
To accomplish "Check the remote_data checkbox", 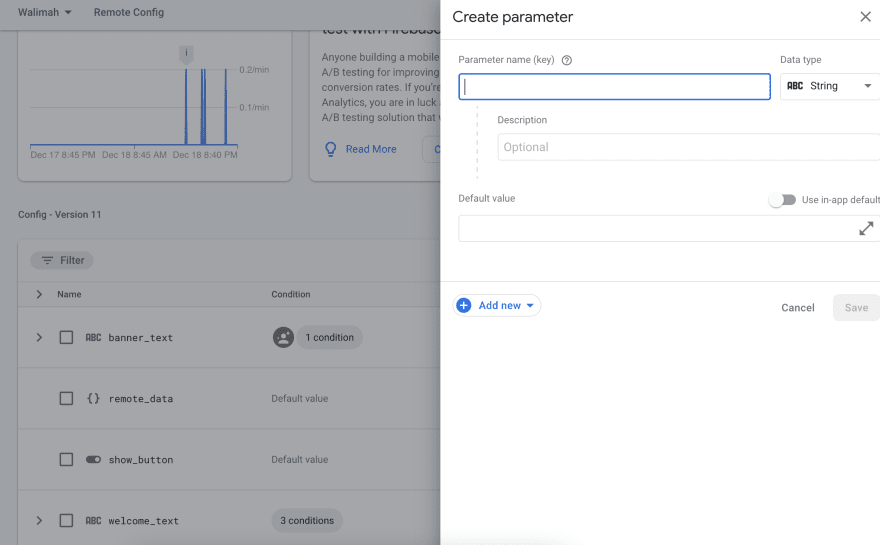I will 66,399.
